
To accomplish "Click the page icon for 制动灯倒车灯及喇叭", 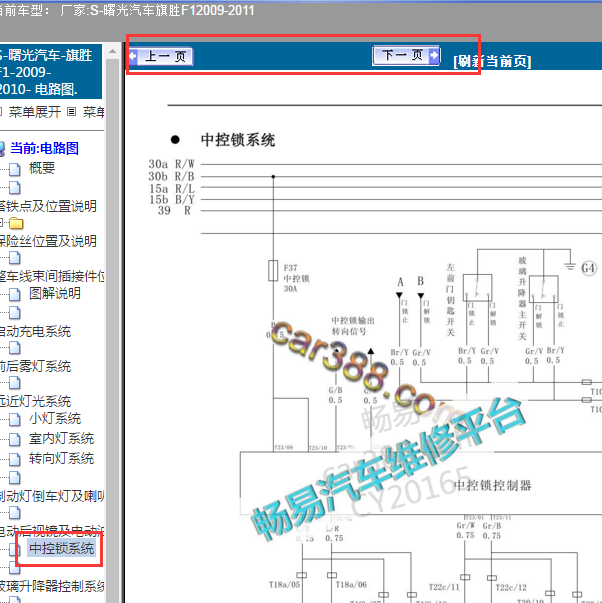I will pyautogui.click(x=15, y=478).
